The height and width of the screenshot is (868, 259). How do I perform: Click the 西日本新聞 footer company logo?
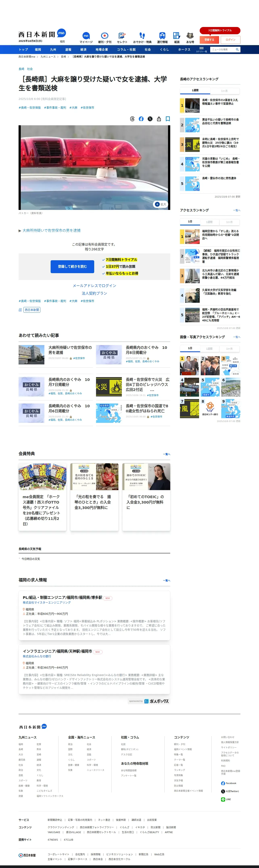[x=27, y=855]
